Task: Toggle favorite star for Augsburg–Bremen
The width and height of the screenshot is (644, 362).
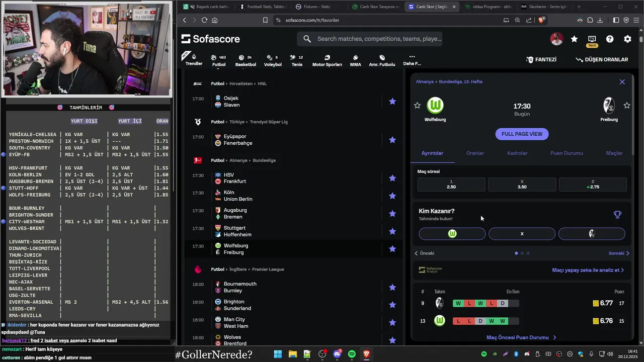Action: (392, 214)
